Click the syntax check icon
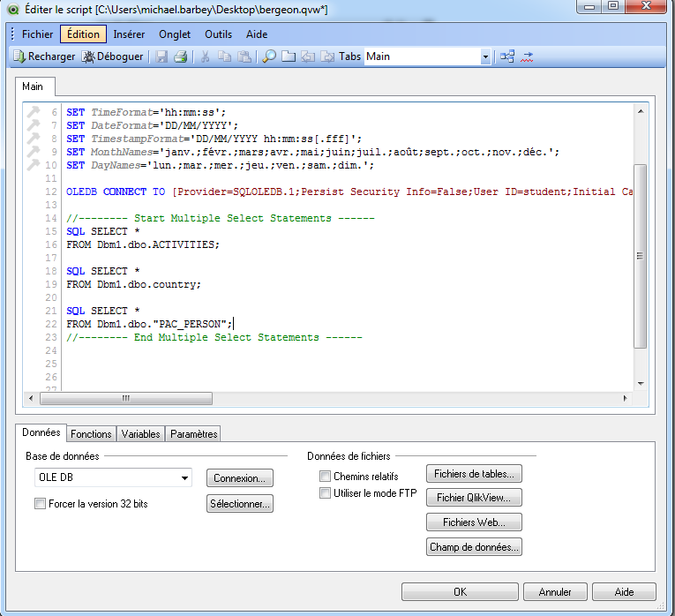The height and width of the screenshot is (616, 675). 528,56
